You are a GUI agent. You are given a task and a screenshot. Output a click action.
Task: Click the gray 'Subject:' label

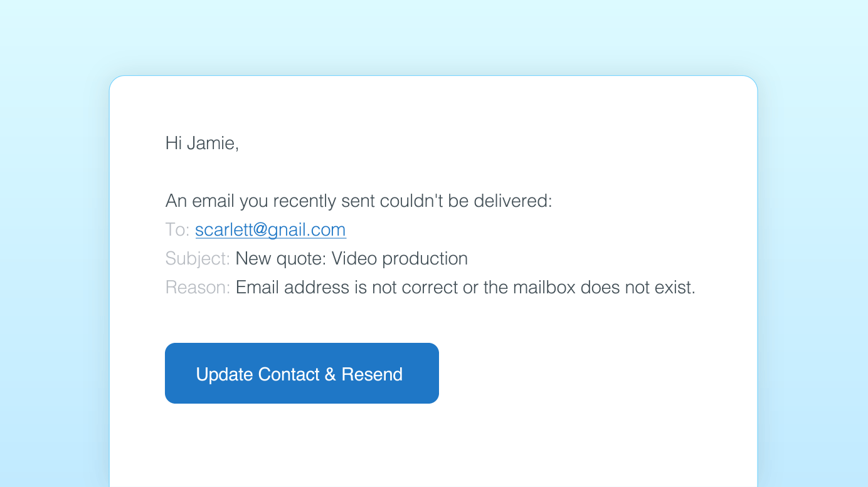coord(198,259)
